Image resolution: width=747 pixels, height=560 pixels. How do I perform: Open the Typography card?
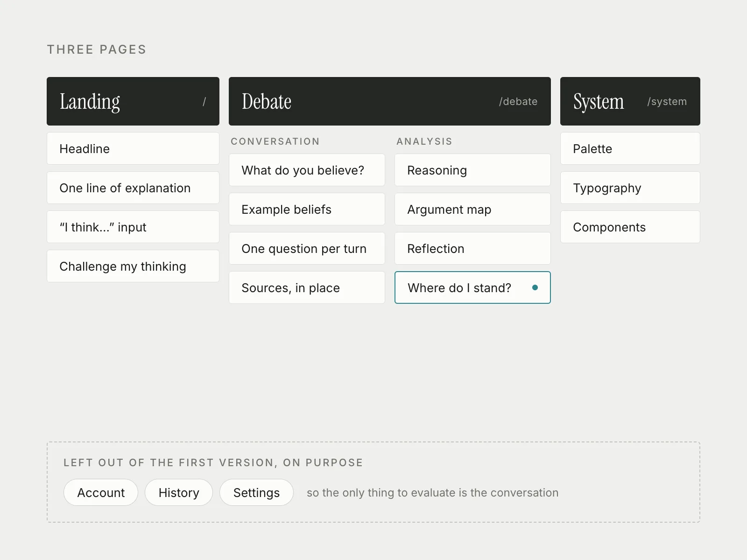click(630, 188)
